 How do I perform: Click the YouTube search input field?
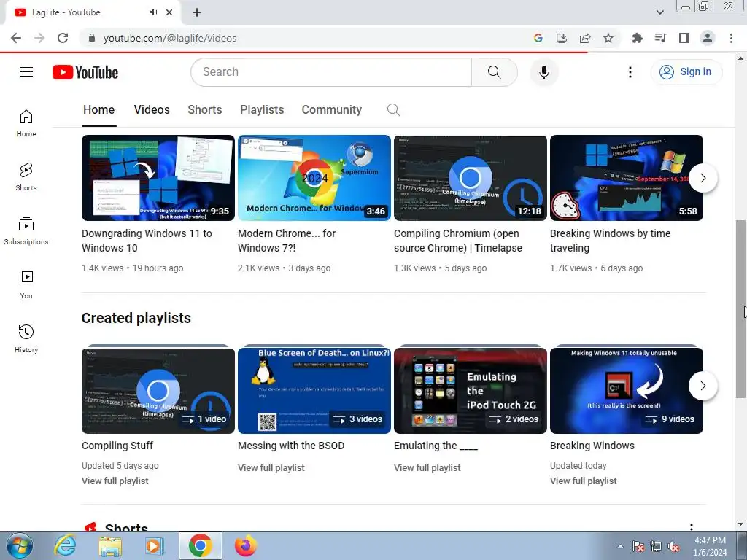click(331, 72)
